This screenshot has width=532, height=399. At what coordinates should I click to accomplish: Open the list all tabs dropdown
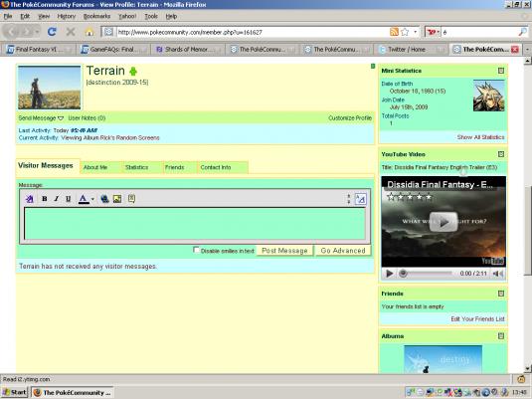pyautogui.click(x=527, y=49)
